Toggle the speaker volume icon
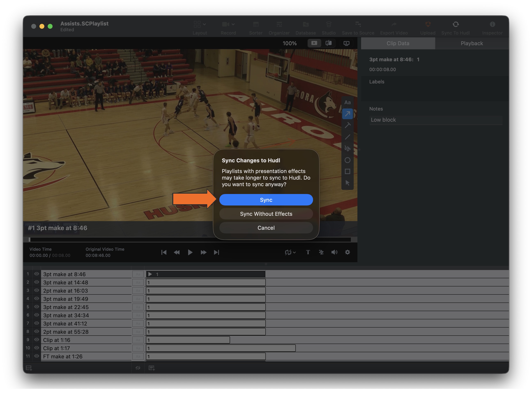Screen dimensions: 532x404 click(334, 252)
